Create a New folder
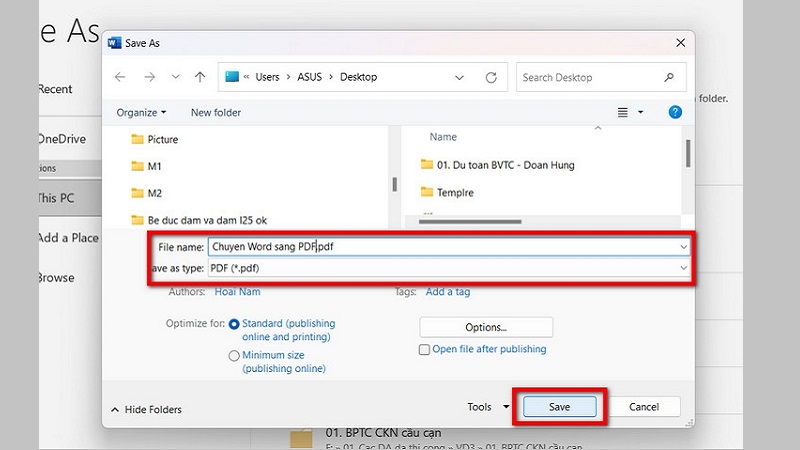This screenshot has width=800, height=450. coord(216,113)
